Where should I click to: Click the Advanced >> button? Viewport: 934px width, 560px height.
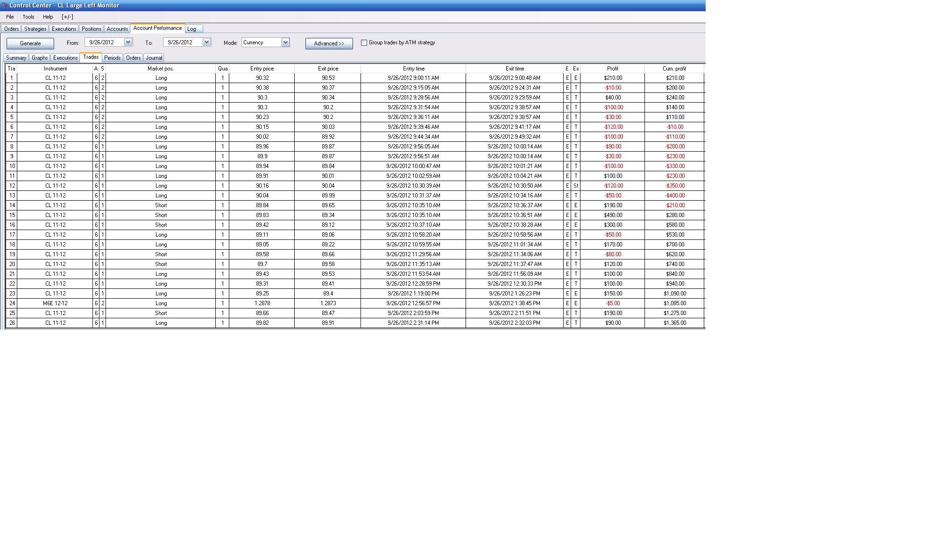[x=329, y=43]
